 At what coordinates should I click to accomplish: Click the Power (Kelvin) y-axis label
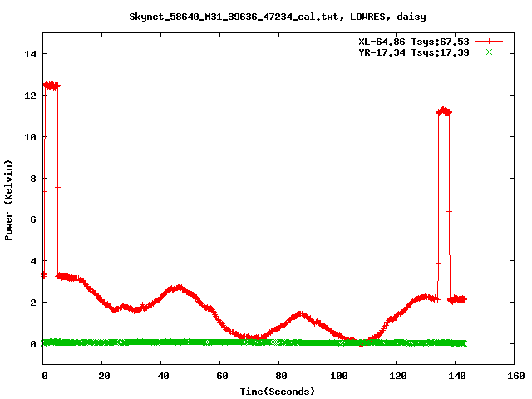coord(8,200)
